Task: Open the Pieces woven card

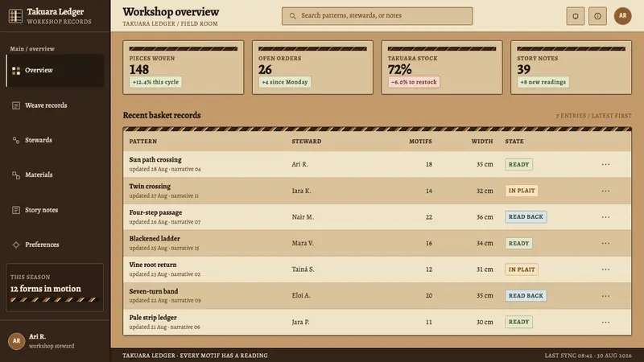Action: coord(184,68)
